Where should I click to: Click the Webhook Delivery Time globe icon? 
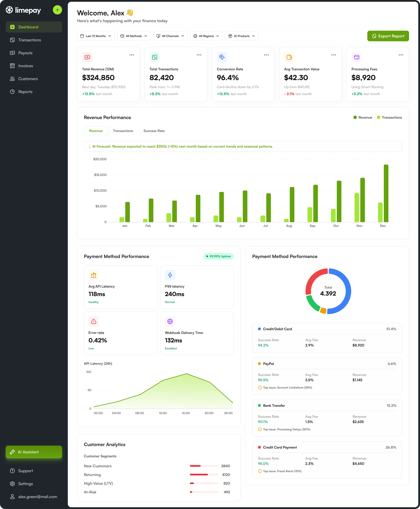170,321
